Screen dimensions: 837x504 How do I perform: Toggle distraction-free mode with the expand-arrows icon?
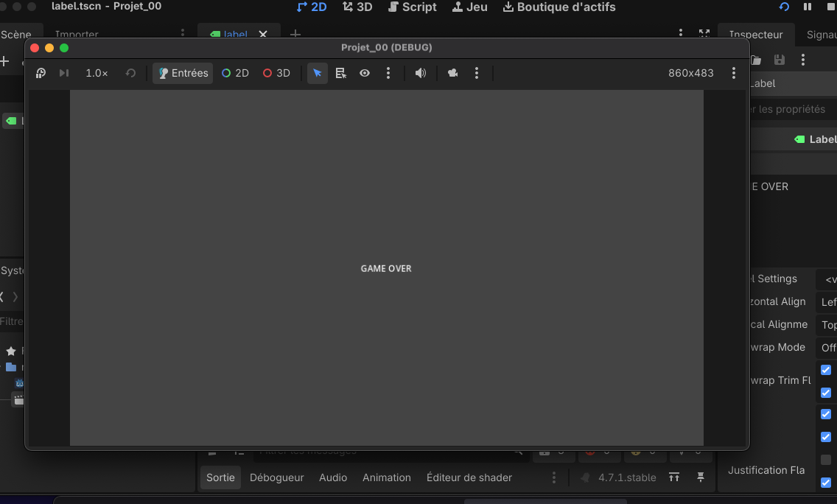(x=704, y=34)
